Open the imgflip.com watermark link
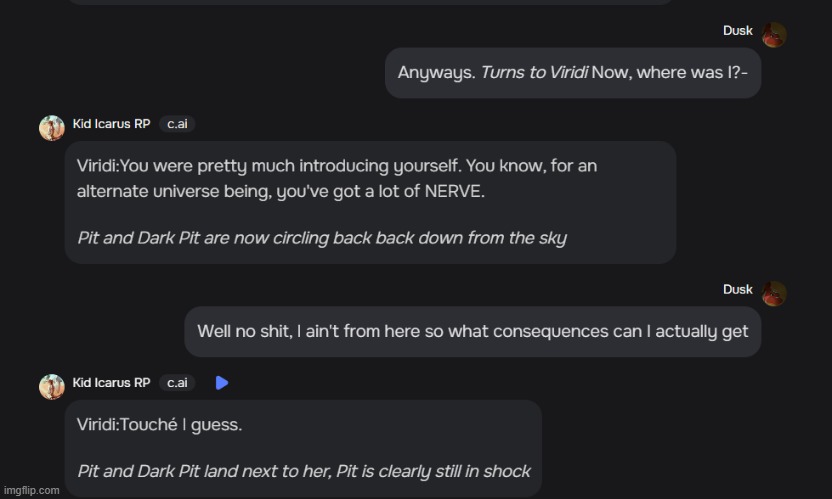The height and width of the screenshot is (499, 832). click(31, 490)
